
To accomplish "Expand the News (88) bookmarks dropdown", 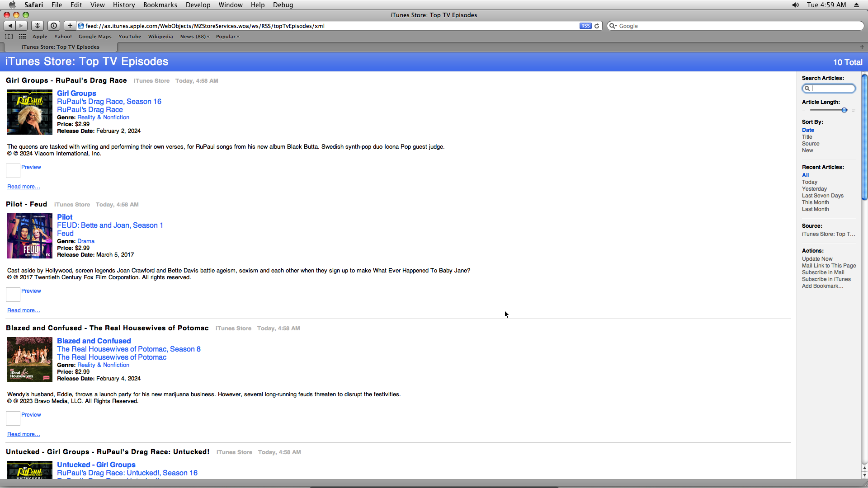I will pos(195,37).
